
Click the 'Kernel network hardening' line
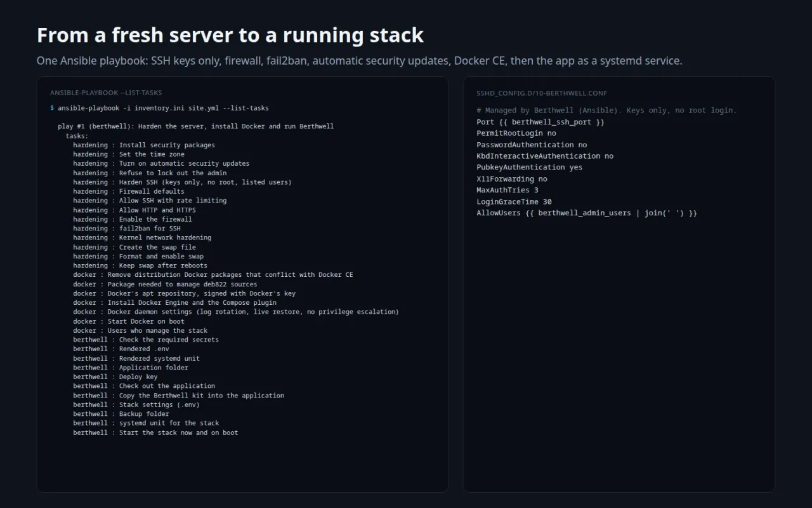(x=142, y=237)
